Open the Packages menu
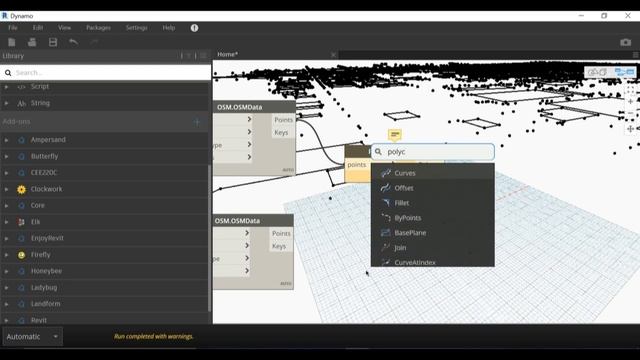This screenshot has width=640, height=360. [x=98, y=28]
